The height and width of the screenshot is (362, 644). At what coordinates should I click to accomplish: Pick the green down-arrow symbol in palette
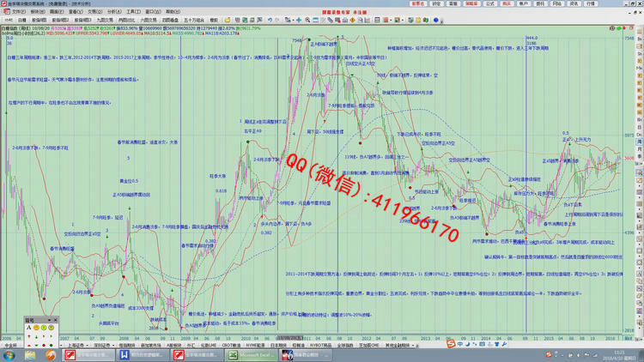tap(37, 336)
